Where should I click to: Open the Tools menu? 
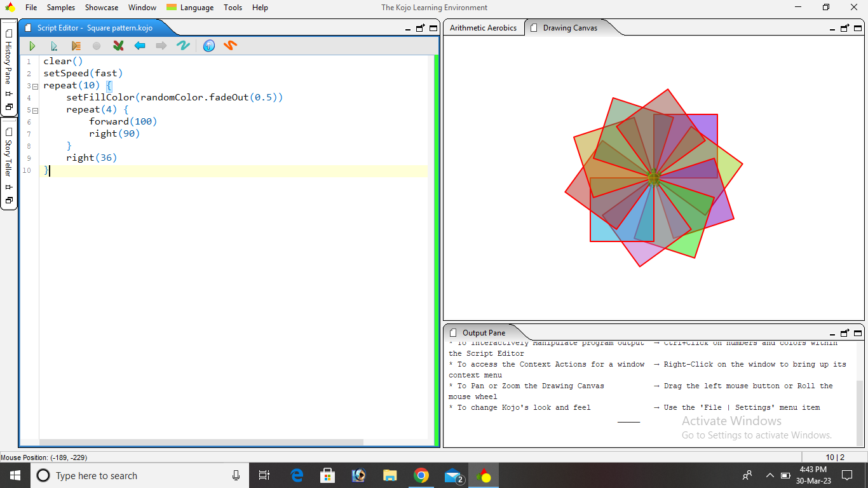(233, 8)
